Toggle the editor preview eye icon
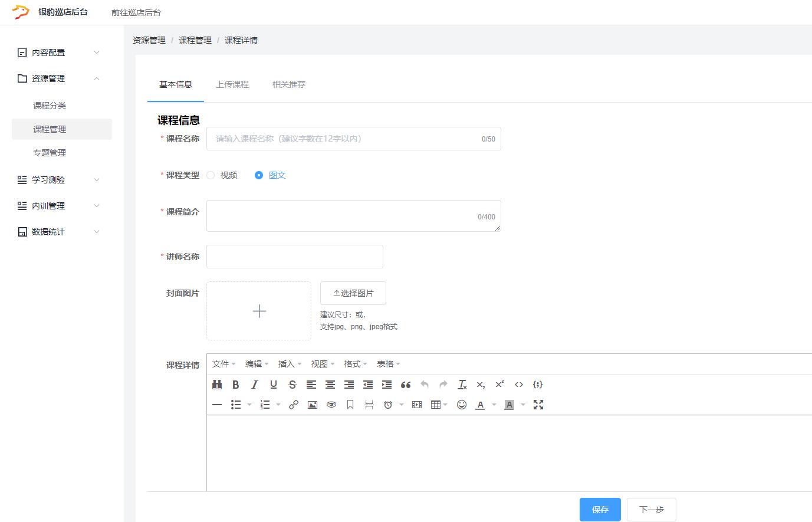 [331, 405]
